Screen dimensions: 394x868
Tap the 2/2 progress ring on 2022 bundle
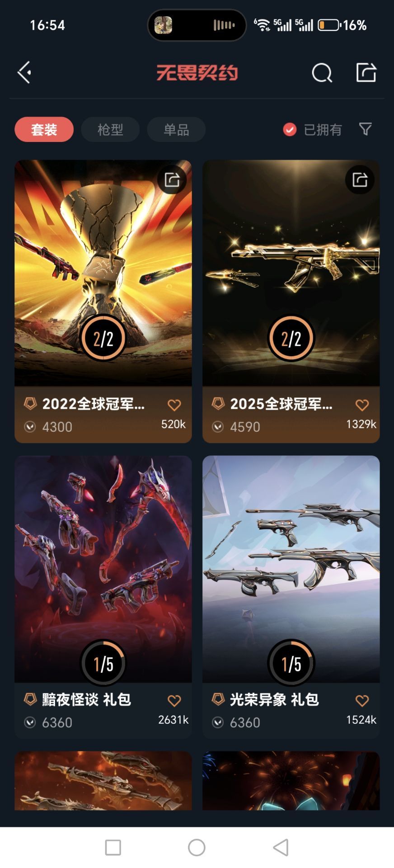[x=103, y=338]
